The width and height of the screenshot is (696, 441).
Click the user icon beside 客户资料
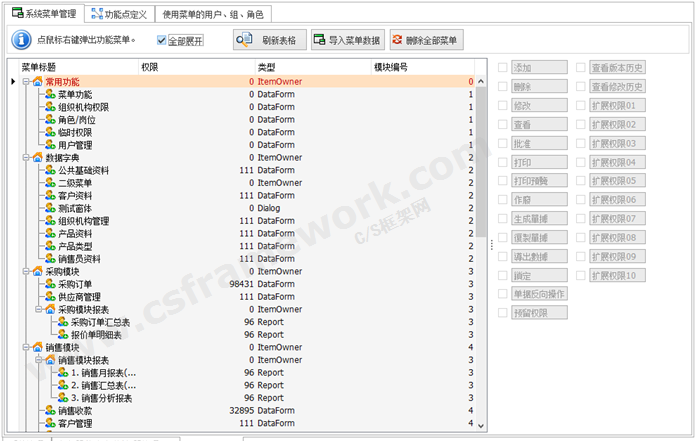click(x=50, y=196)
